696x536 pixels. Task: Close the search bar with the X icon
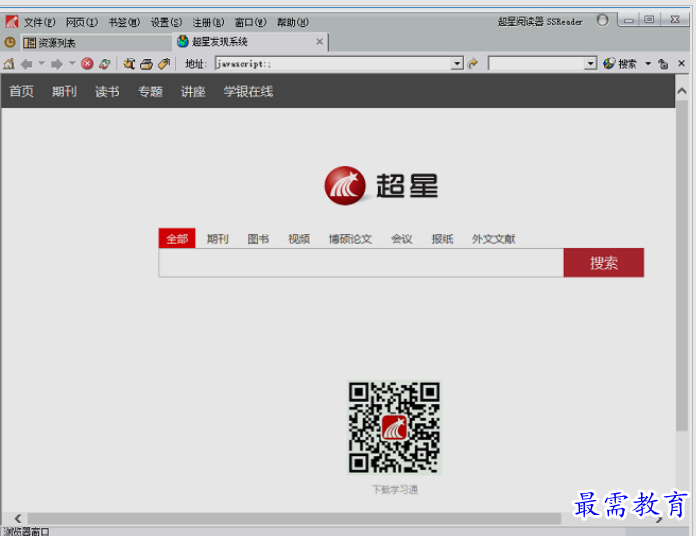point(682,63)
